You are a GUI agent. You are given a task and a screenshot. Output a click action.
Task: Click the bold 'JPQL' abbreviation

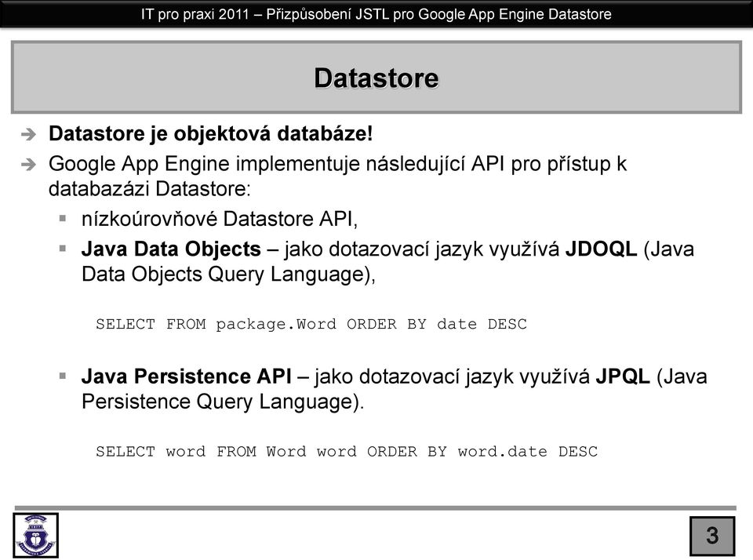click(622, 376)
